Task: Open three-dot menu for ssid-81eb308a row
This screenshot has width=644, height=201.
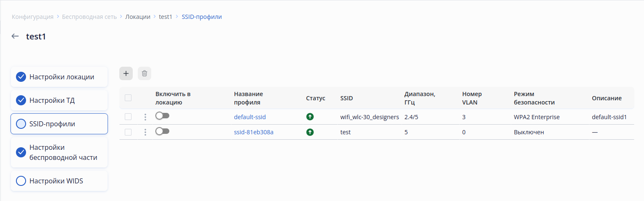Action: 145,132
